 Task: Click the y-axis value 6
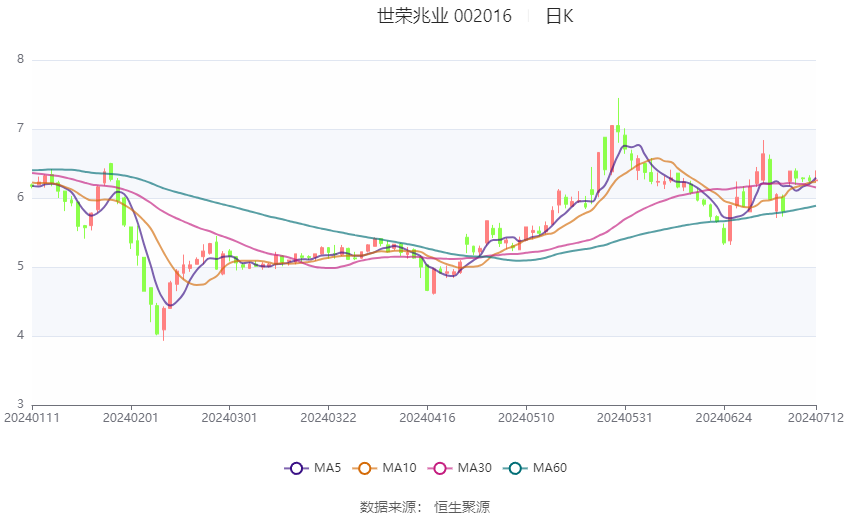coord(21,197)
